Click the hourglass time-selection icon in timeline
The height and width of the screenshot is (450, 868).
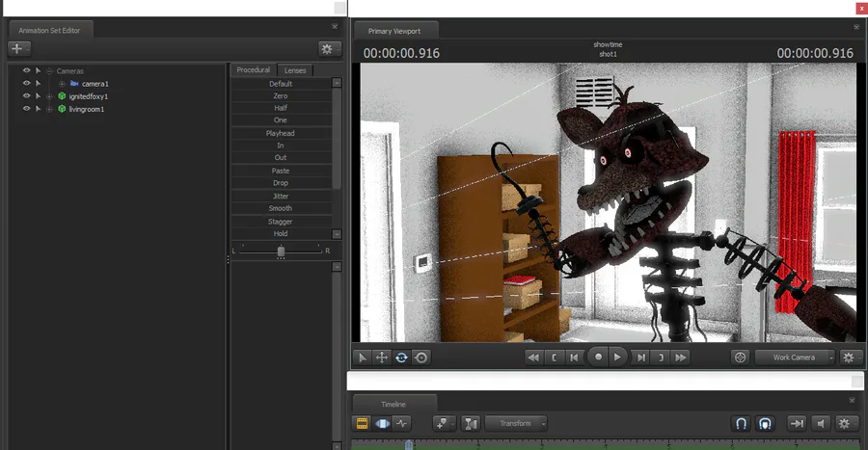(471, 423)
